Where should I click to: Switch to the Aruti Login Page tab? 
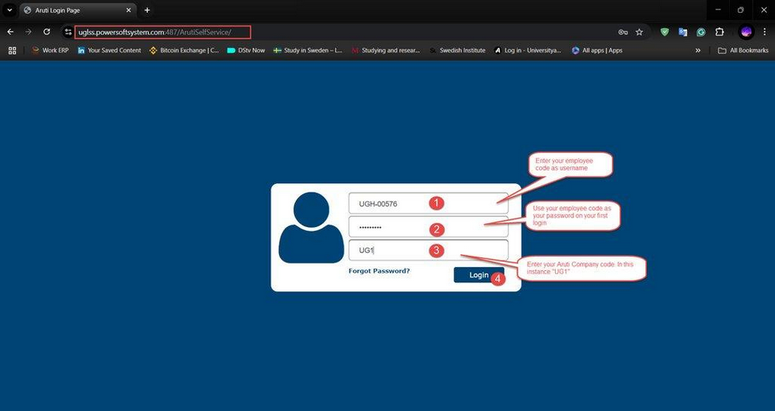pyautogui.click(x=70, y=10)
